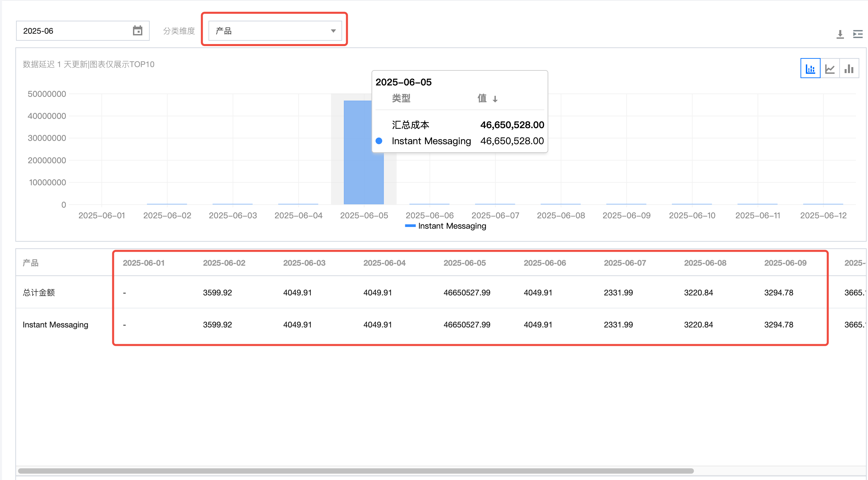Viewport: 868px width, 480px height.
Task: Click the blue Instant Messaging tooltip dot
Action: [x=379, y=141]
